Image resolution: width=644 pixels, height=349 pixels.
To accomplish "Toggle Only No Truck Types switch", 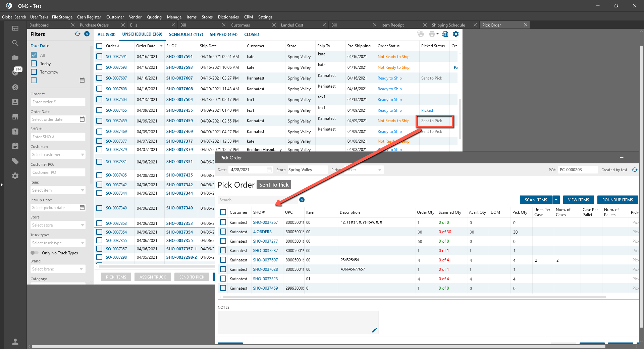I will click(35, 253).
